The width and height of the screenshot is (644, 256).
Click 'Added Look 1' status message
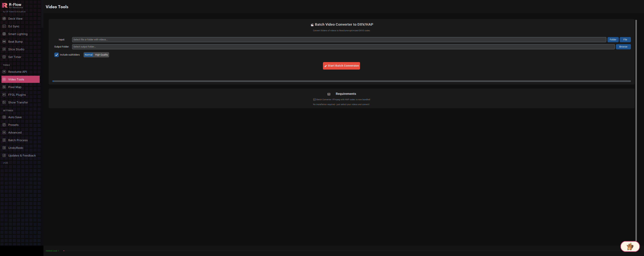(52, 251)
